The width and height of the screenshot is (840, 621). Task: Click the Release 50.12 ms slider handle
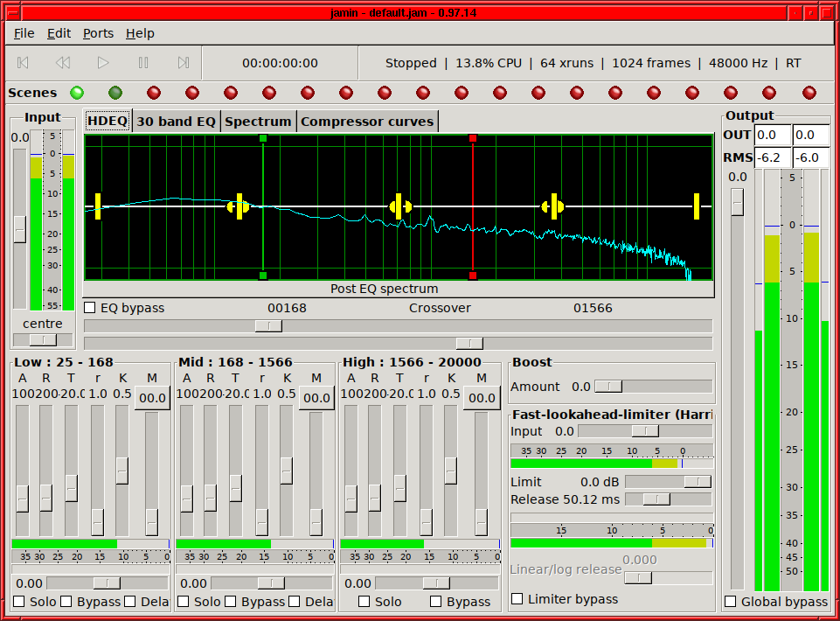(656, 499)
